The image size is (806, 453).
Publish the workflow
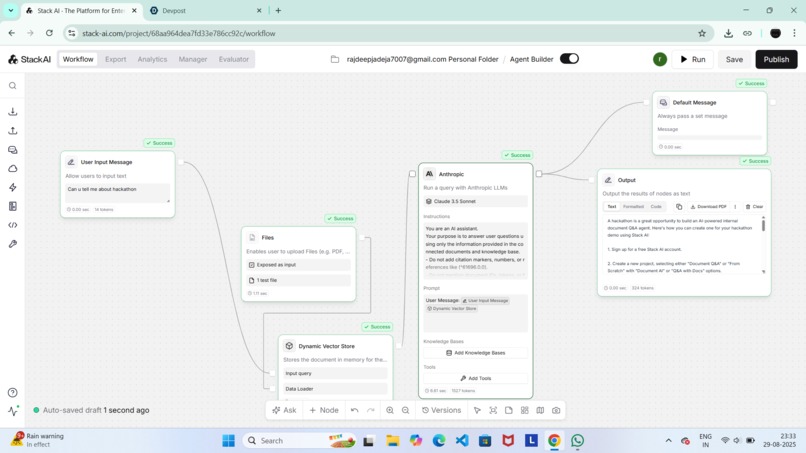776,59
